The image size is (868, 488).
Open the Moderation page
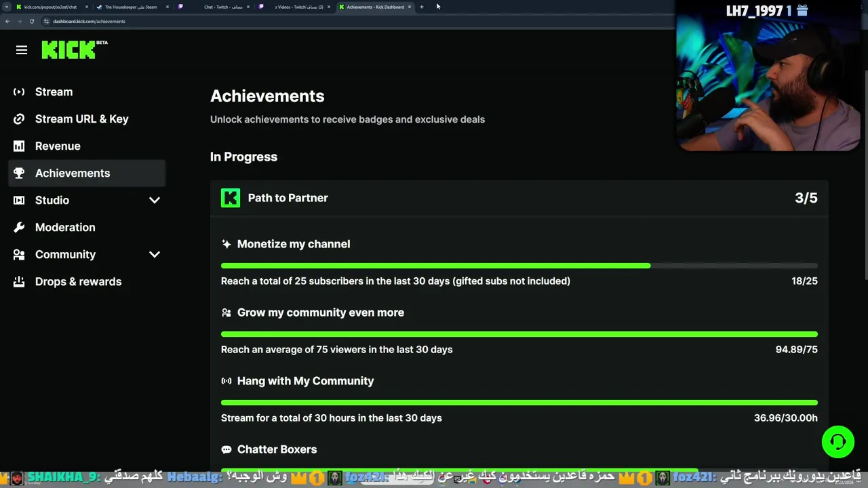(x=86, y=227)
